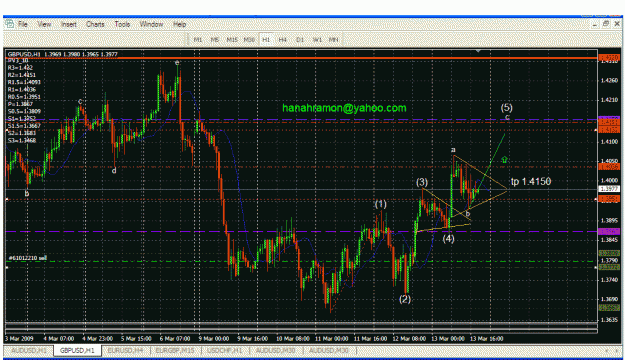Select the GBPUSD,H1 chart tab

(x=77, y=350)
